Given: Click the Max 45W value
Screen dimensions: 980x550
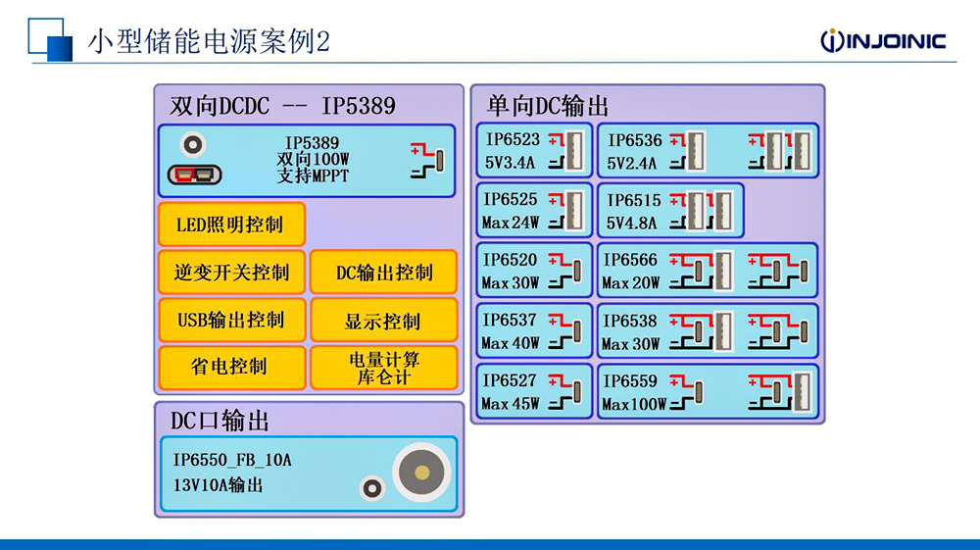Looking at the screenshot, I should (x=510, y=404).
